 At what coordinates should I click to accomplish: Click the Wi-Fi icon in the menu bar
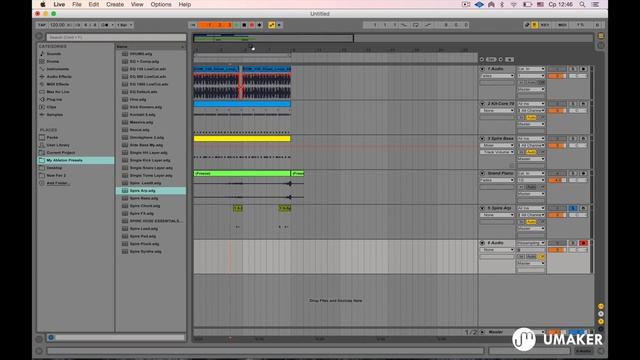[x=514, y=4]
